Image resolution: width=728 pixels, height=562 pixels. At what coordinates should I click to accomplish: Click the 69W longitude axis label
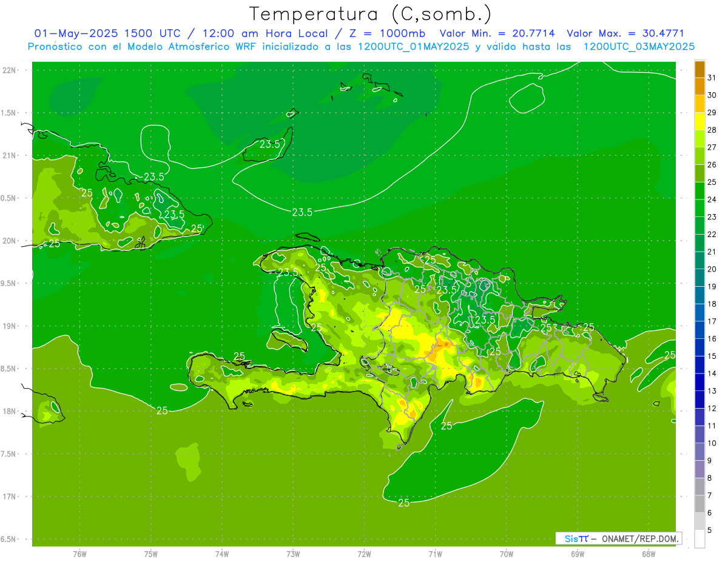click(x=577, y=554)
